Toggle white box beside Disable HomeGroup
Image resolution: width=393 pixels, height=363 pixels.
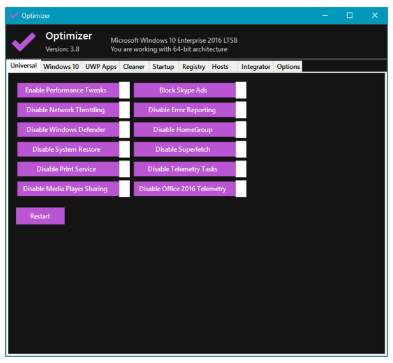241,130
